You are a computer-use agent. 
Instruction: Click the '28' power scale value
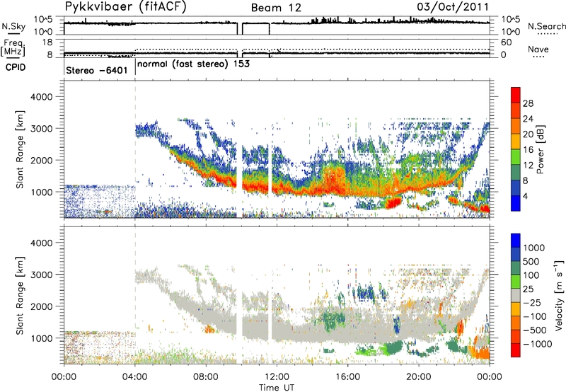click(528, 103)
